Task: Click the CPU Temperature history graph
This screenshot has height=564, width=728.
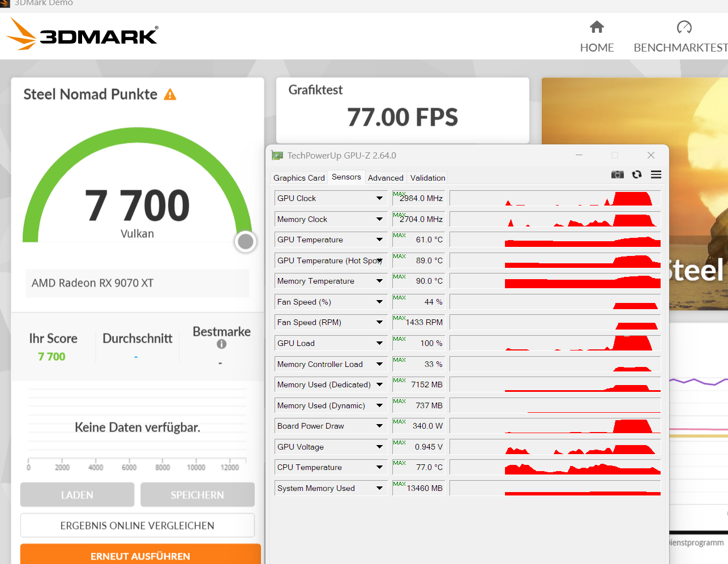Action: pos(555,467)
